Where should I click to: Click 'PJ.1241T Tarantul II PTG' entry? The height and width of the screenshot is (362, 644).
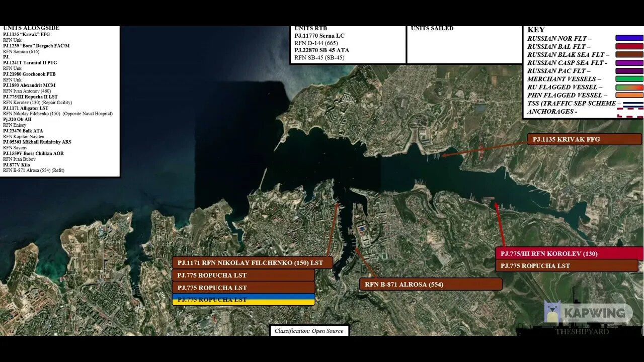coord(30,63)
